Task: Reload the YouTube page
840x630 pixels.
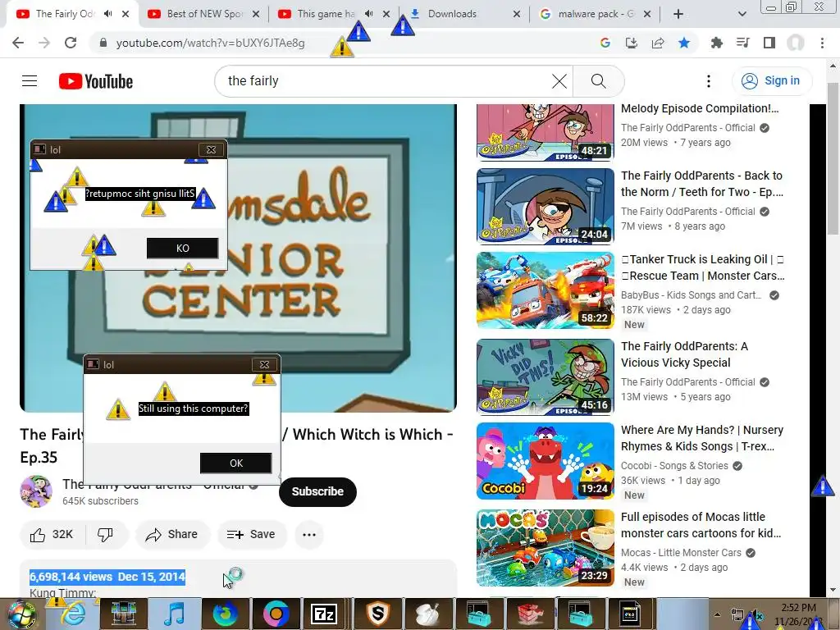Action: click(x=71, y=43)
